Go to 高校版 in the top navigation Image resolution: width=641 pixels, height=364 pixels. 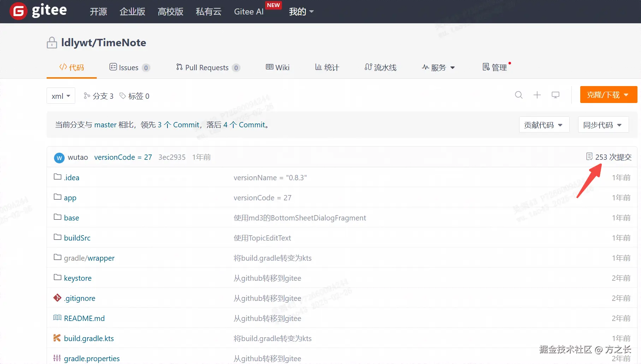171,12
